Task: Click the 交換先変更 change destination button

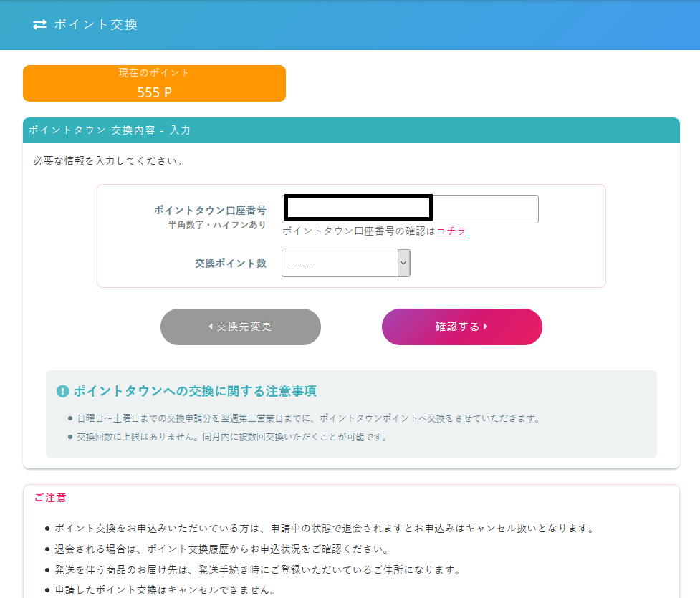Action: pyautogui.click(x=241, y=327)
